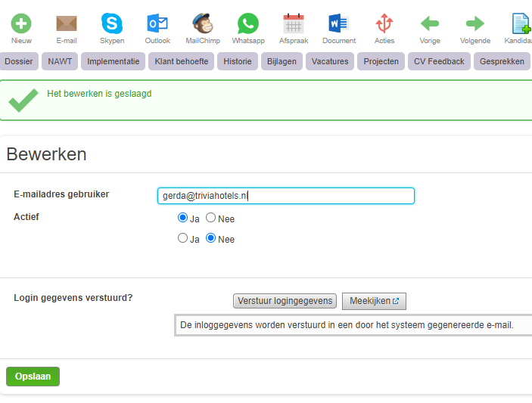The width and height of the screenshot is (532, 403).
Task: Go to the Volgende record
Action: point(475,23)
